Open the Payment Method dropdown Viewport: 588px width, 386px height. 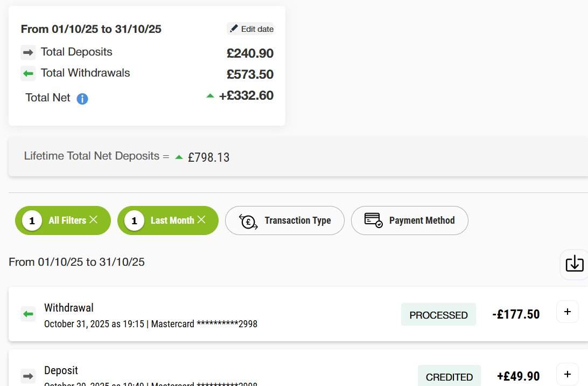[x=409, y=220]
